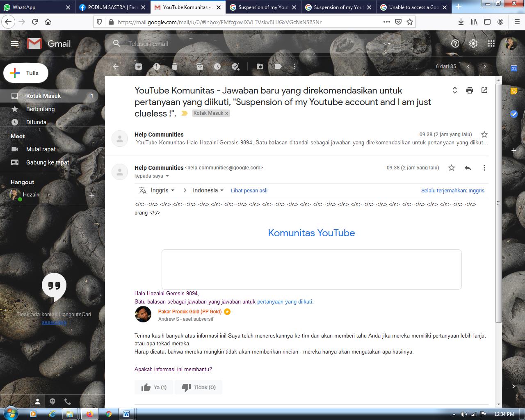Switch to Unable to access a Google tab

414,7
